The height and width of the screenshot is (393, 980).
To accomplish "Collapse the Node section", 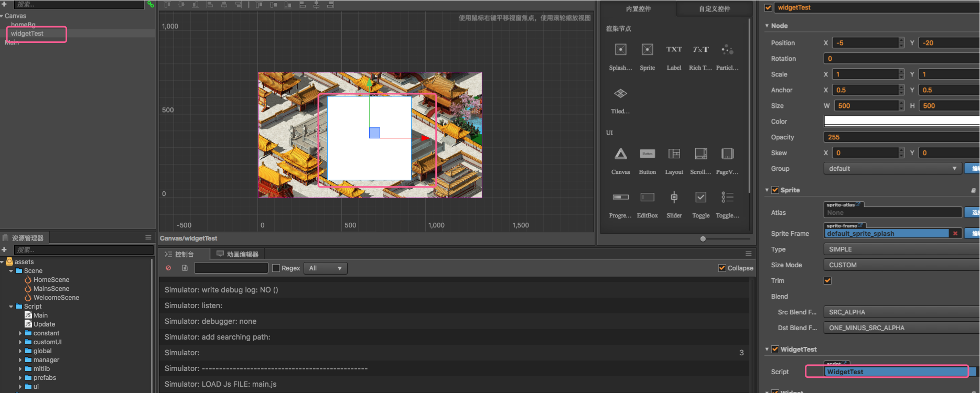I will [767, 26].
